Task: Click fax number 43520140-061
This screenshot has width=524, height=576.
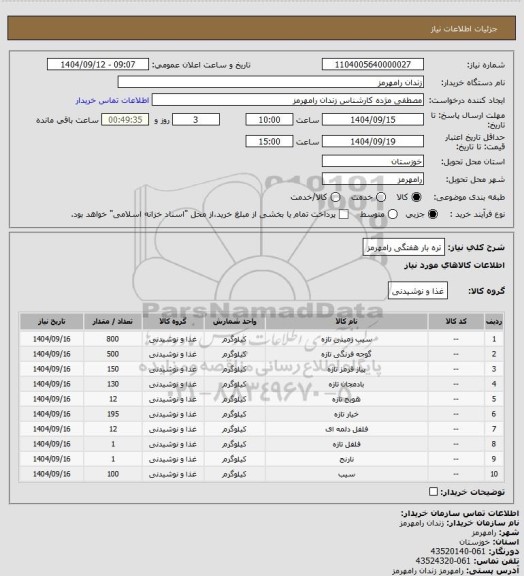Action: point(458,551)
